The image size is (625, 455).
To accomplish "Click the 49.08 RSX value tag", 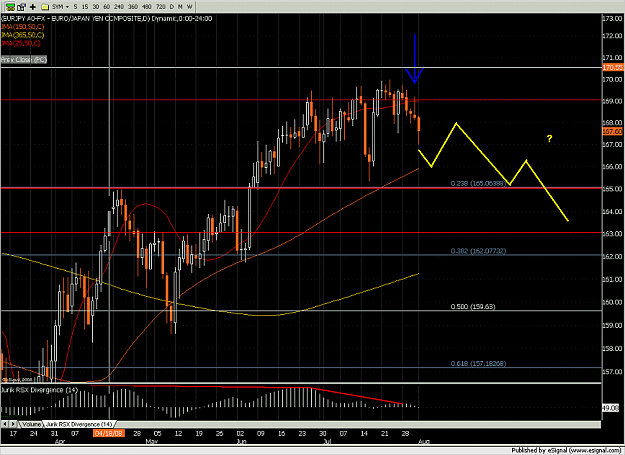I will coord(612,408).
